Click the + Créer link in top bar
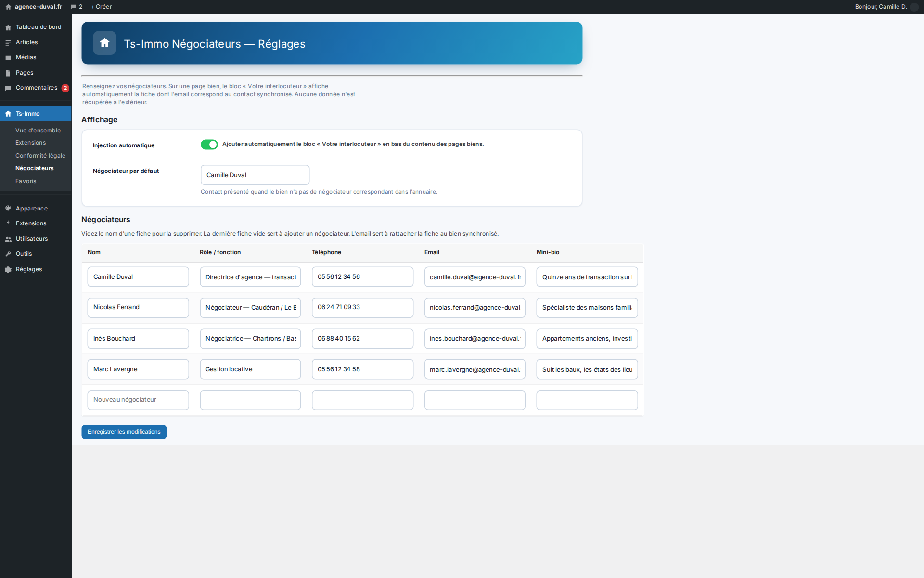This screenshot has height=578, width=924. coord(102,7)
